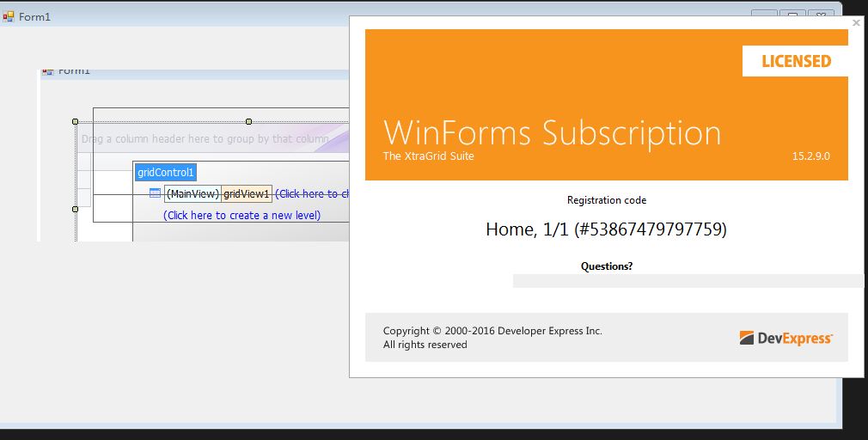
Task: Click the Questions? label
Action: (x=607, y=266)
